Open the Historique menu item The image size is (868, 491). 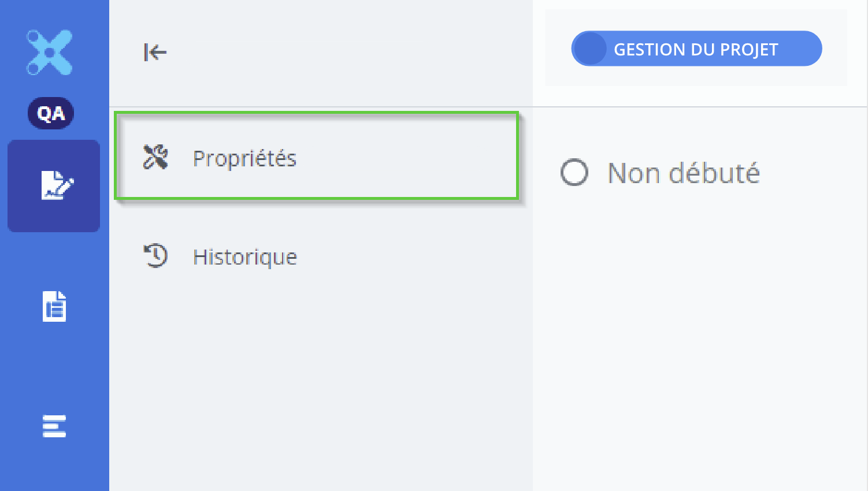316,256
